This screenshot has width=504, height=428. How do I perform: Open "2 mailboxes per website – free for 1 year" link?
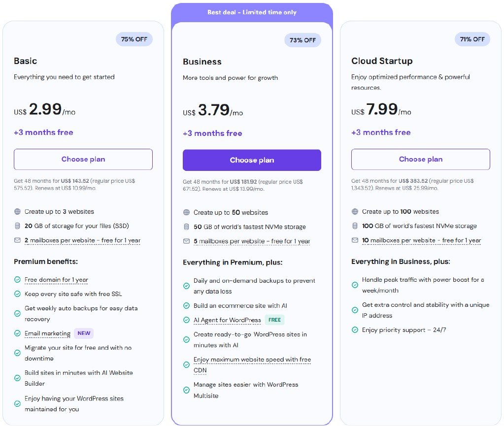click(x=82, y=240)
